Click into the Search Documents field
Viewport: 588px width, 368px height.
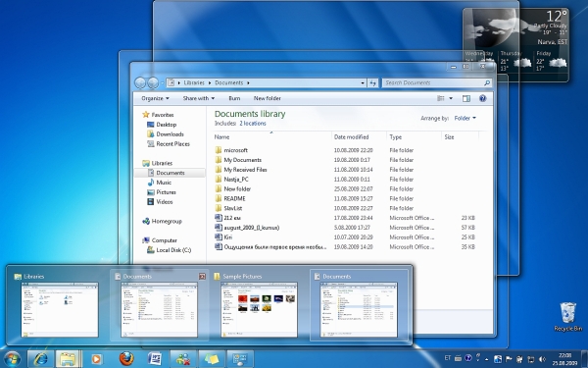coord(431,83)
